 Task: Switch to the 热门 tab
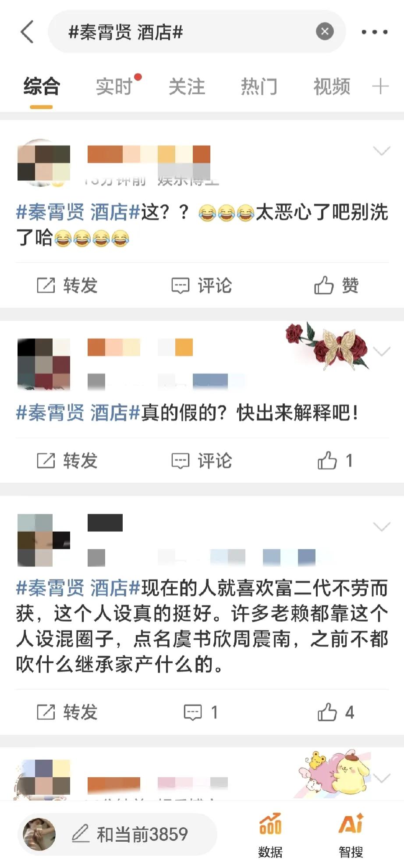259,86
